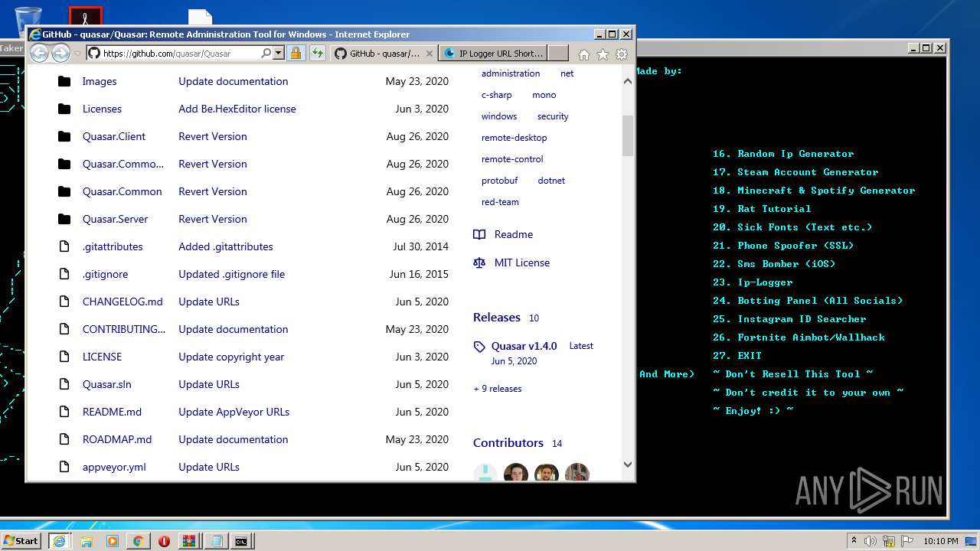Click the refresh page icon
Screen dimensions: 980x551
[318, 54]
